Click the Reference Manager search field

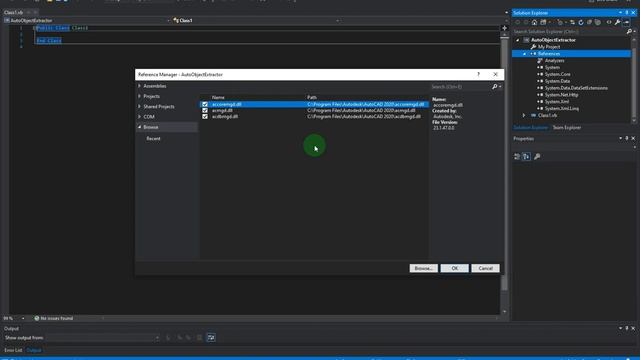click(x=460, y=87)
